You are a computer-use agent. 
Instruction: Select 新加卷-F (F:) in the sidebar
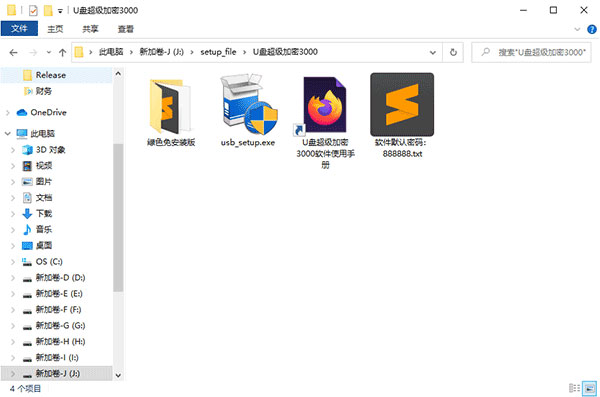[x=59, y=309]
